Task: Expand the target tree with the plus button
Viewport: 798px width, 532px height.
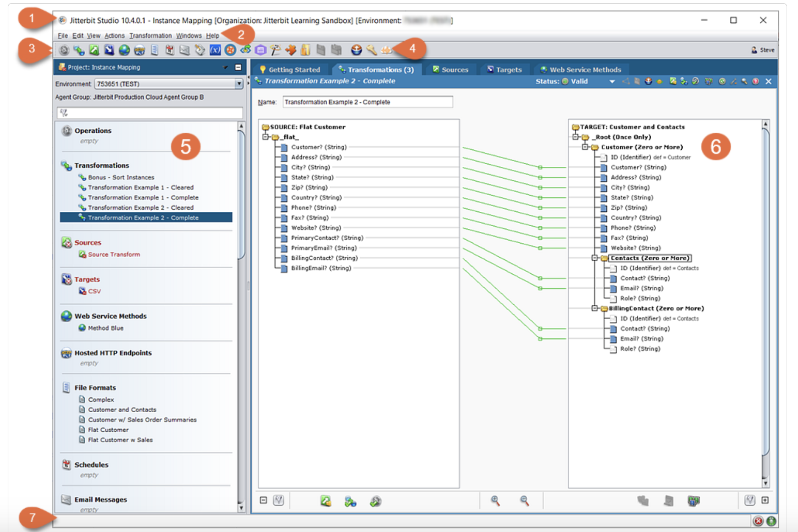Action: tap(765, 500)
